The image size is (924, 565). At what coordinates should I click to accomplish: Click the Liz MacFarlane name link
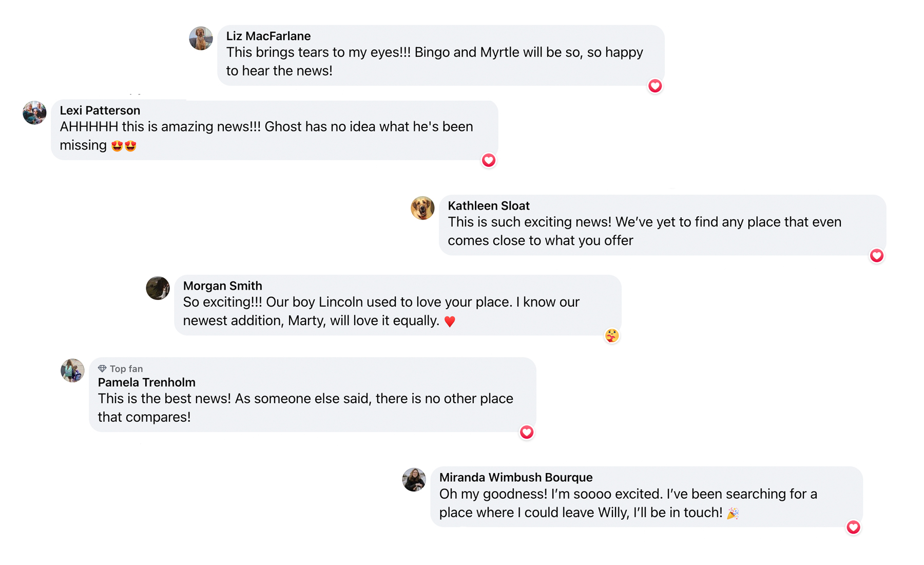click(x=268, y=36)
